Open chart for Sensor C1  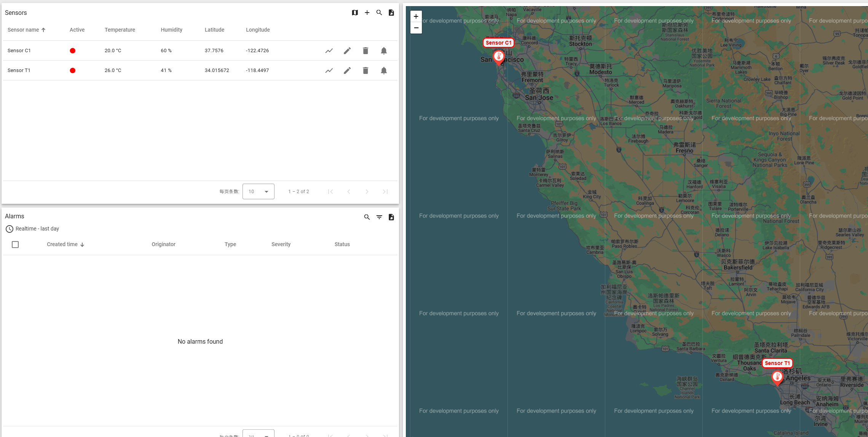pos(329,51)
